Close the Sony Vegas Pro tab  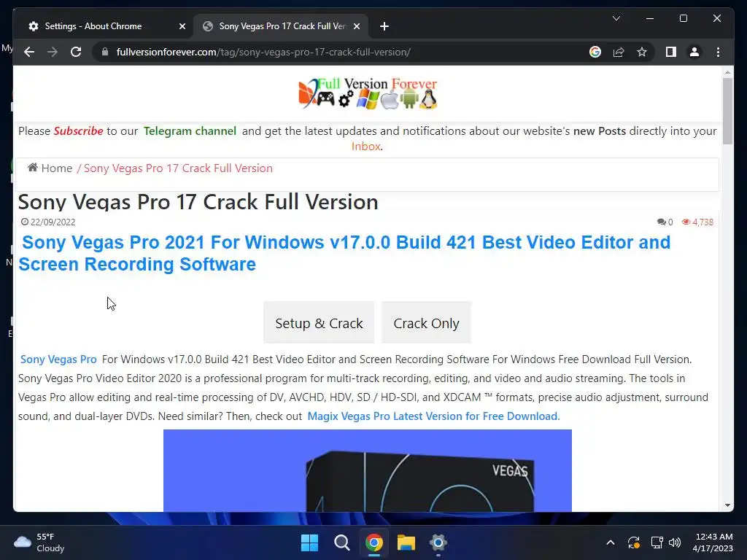(x=356, y=26)
